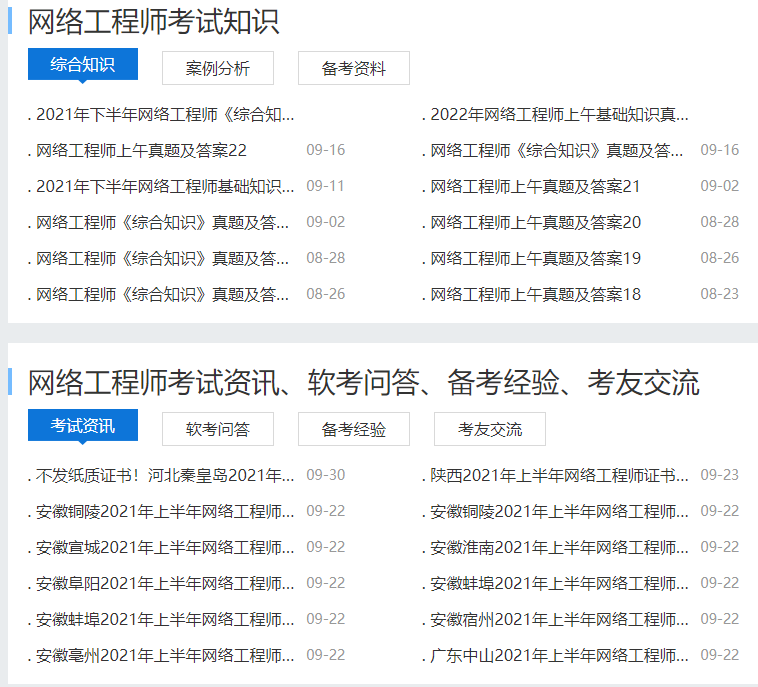
Task: Select the 考试资讯 tab
Action: tap(83, 425)
